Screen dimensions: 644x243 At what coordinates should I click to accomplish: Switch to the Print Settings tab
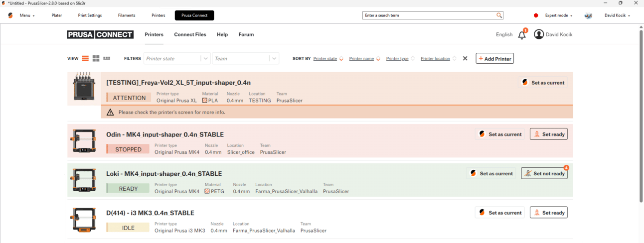point(90,15)
